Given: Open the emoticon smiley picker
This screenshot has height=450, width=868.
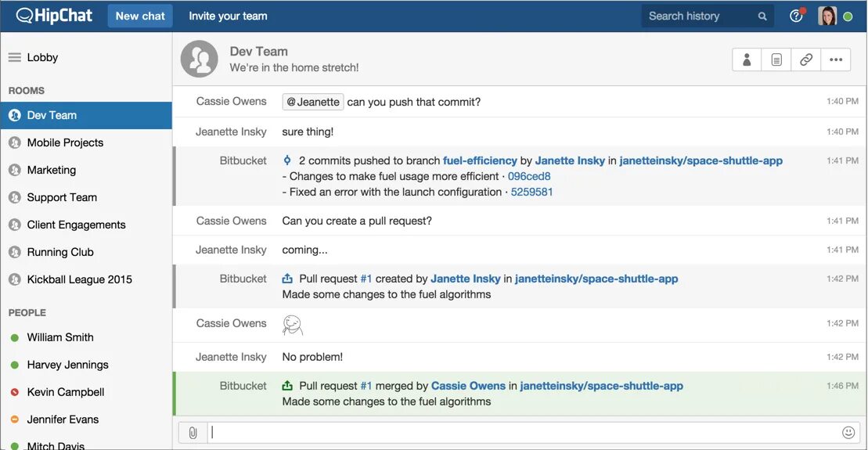Looking at the screenshot, I should 848,432.
